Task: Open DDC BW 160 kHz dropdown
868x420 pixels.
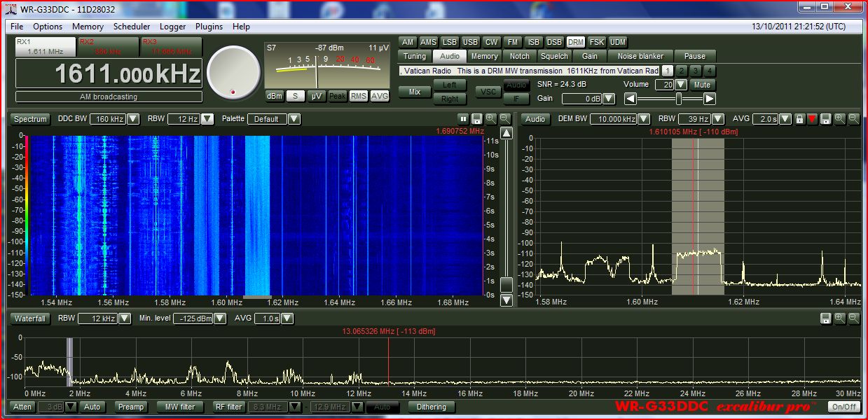Action: pyautogui.click(x=132, y=119)
